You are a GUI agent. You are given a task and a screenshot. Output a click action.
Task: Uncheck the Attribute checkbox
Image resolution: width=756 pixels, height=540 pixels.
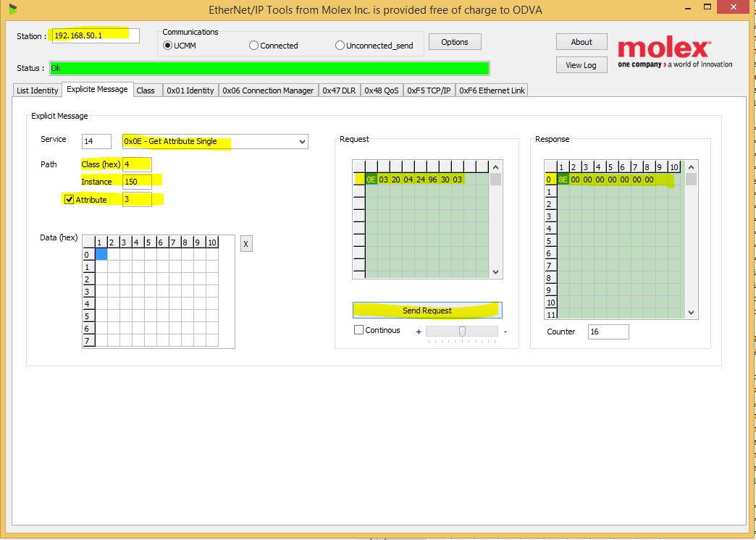(69, 200)
